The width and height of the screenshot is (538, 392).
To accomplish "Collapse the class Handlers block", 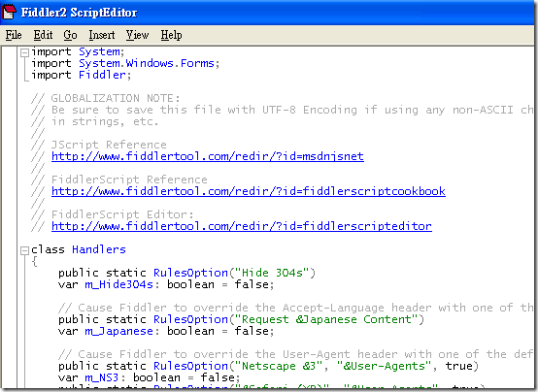I will (x=24, y=250).
